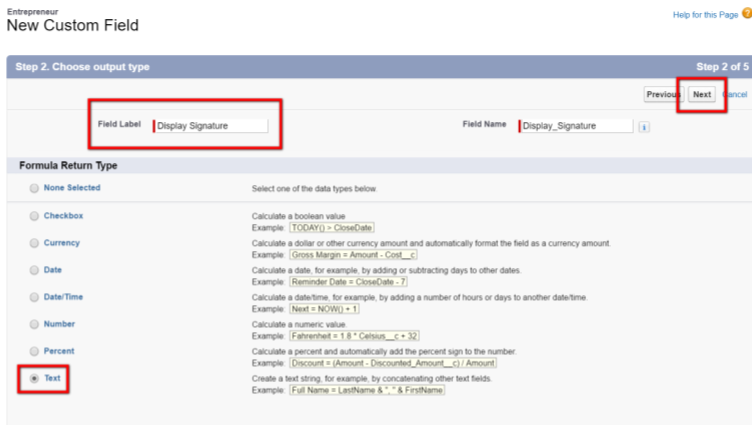This screenshot has width=752, height=425.
Task: Click the Number type label
Action: [x=59, y=324]
